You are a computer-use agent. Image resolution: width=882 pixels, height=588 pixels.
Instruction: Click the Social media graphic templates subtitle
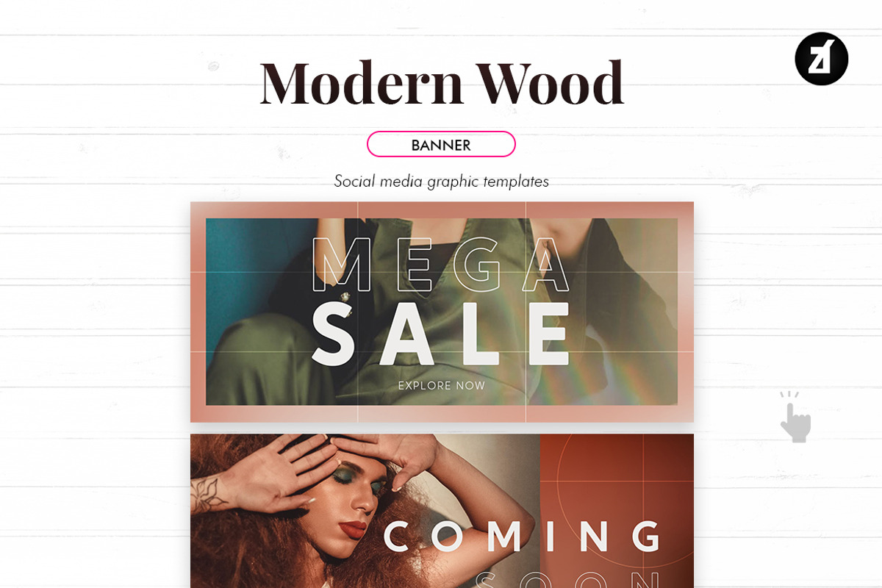pyautogui.click(x=441, y=181)
